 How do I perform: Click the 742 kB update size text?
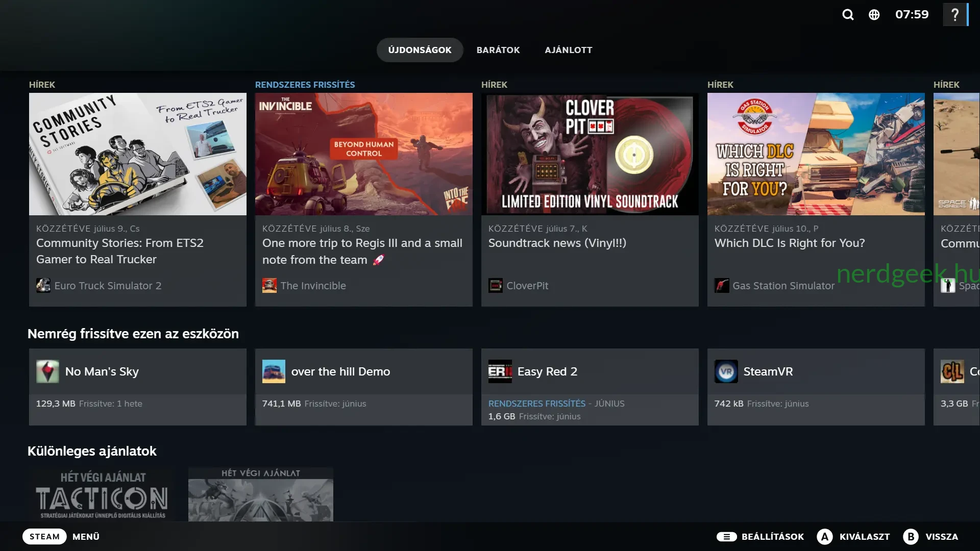pos(729,404)
